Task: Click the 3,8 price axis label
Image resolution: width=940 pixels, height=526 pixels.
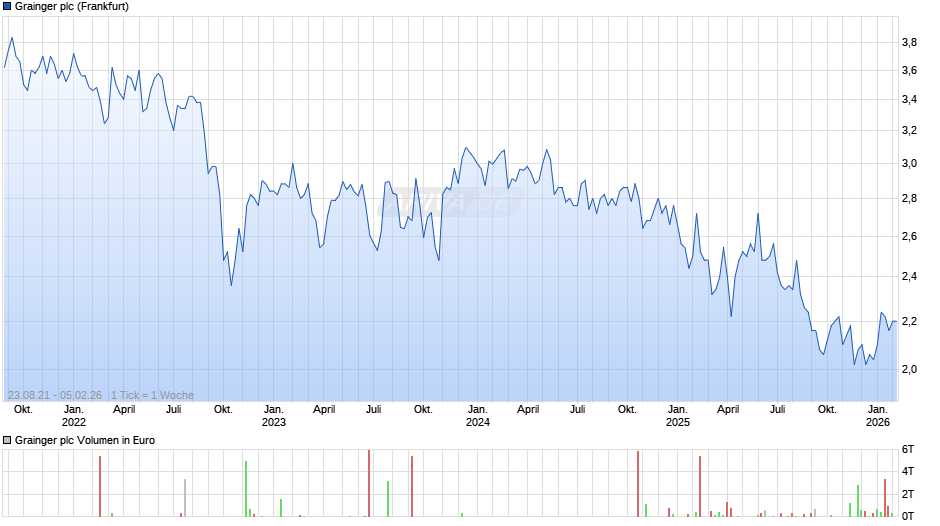Action: click(909, 43)
